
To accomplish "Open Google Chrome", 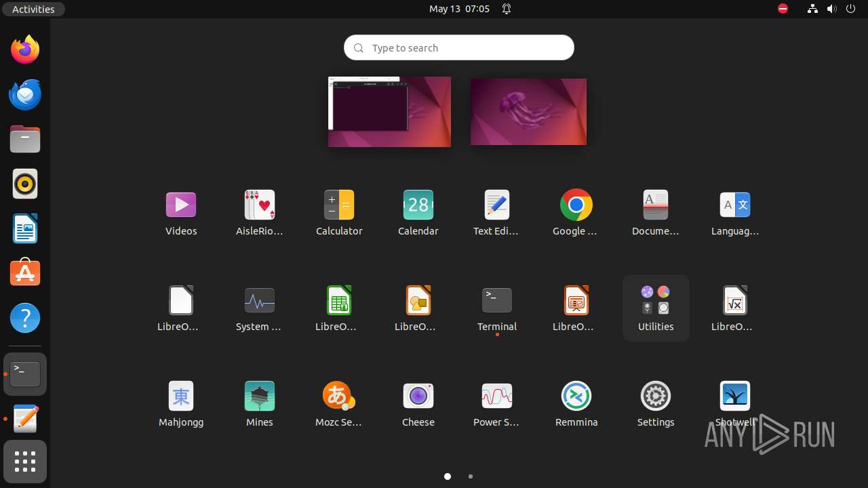I will [576, 213].
